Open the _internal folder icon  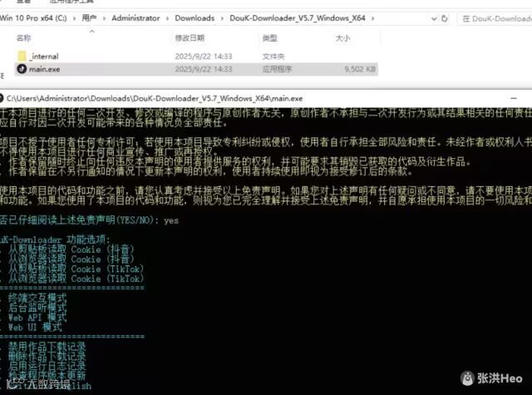22,56
